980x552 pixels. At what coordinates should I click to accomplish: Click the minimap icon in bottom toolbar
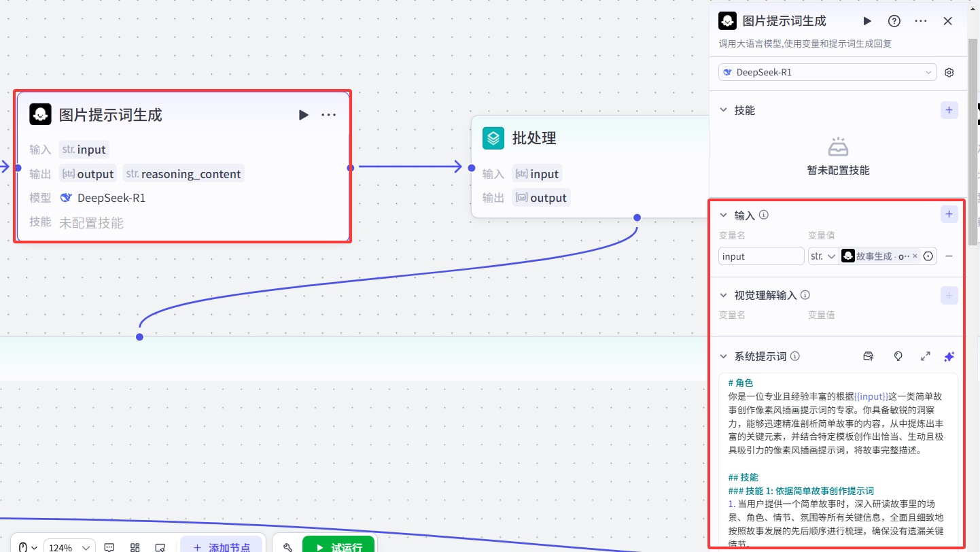pyautogui.click(x=160, y=547)
